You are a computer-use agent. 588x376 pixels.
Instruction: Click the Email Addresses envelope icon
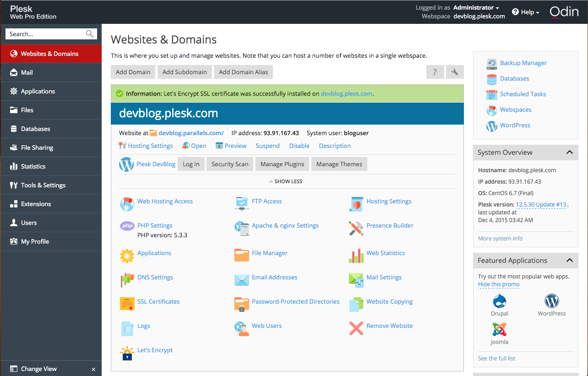tap(241, 280)
